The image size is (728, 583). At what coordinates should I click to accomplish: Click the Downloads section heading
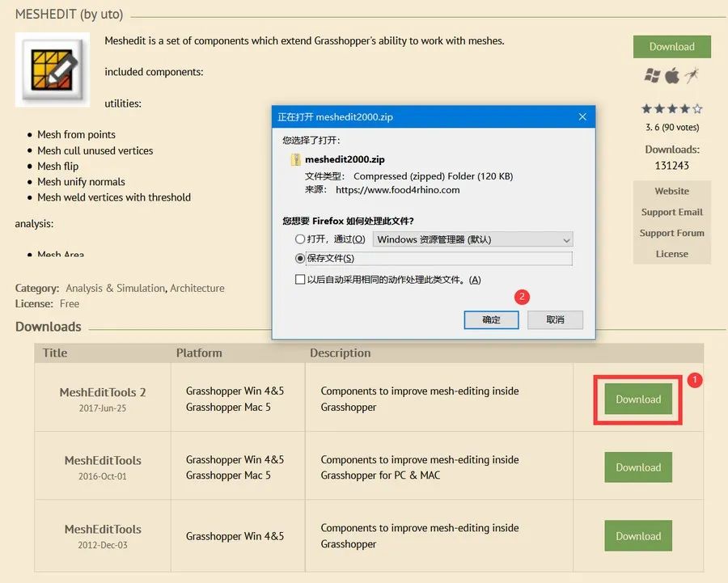pyautogui.click(x=49, y=327)
